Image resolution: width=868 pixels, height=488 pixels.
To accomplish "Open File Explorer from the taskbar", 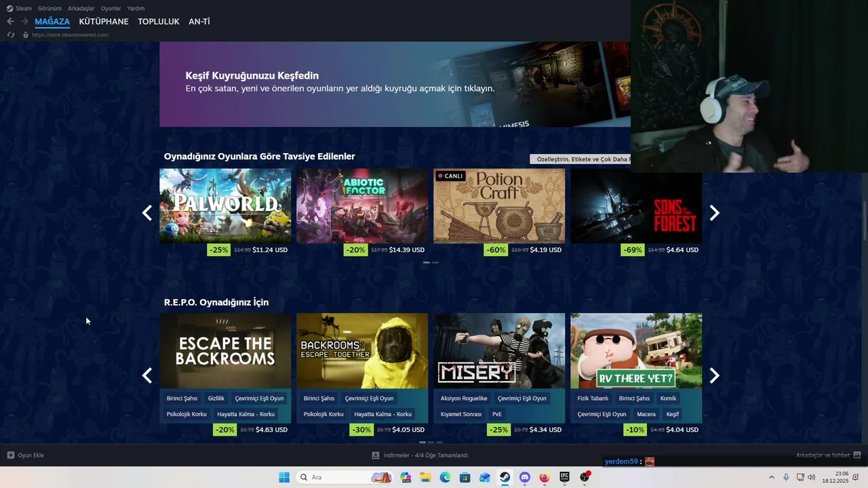I will coord(426,477).
